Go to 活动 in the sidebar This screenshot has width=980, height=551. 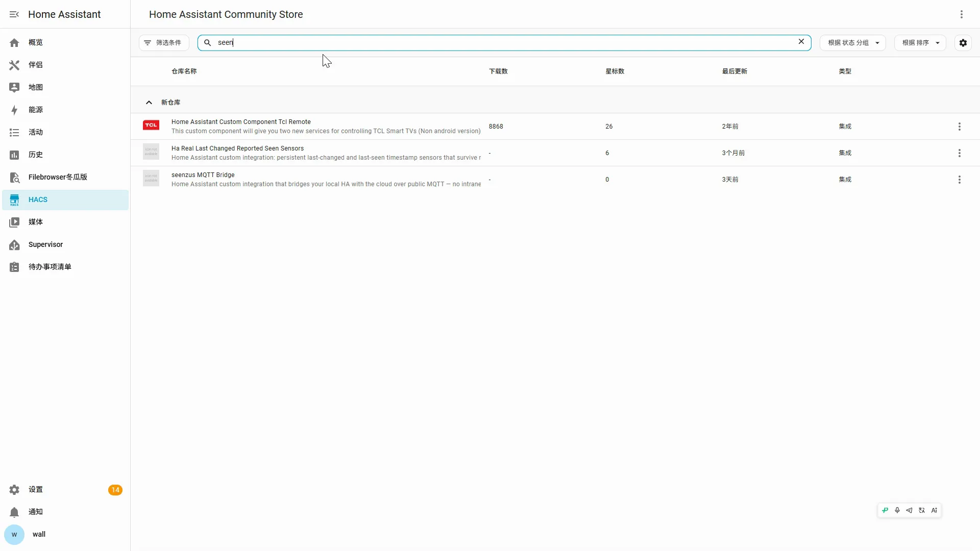(65, 133)
